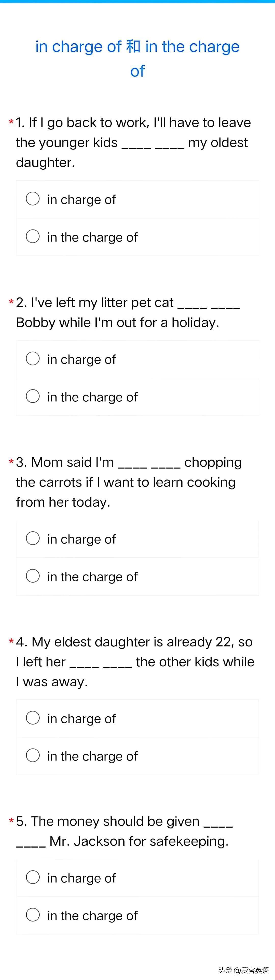Pick 'in charge of' for the pet cat question

pos(33,358)
